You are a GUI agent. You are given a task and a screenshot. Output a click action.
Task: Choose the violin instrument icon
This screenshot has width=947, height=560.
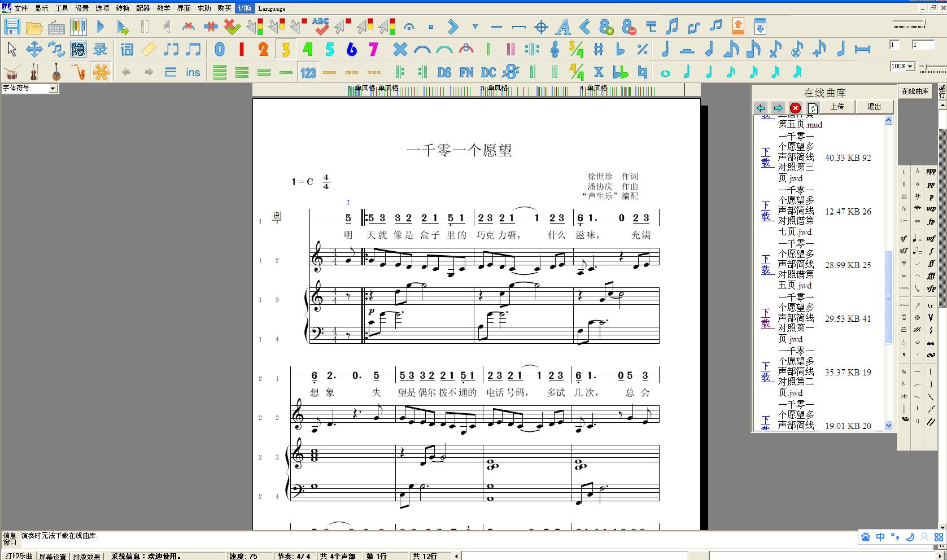34,72
